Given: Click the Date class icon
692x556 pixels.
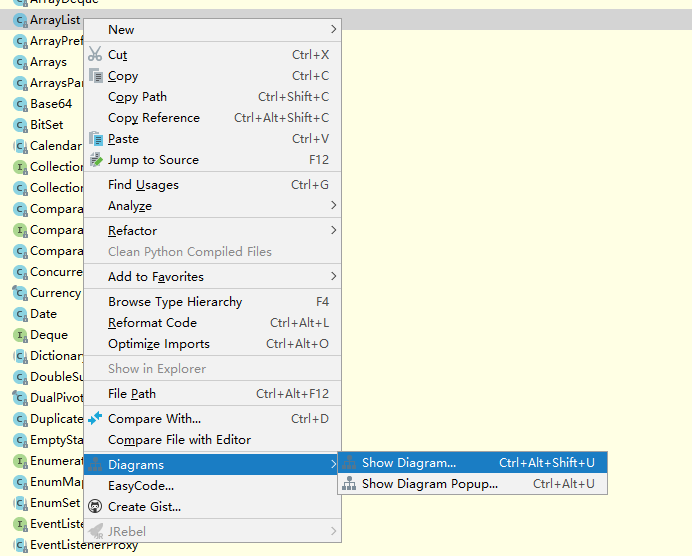Looking at the screenshot, I should [20, 314].
